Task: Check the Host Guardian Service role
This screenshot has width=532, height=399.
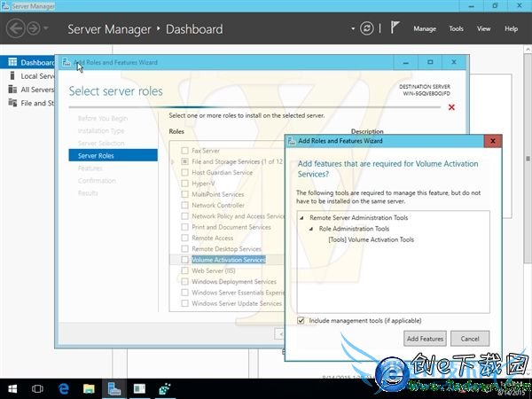Action: (x=184, y=172)
